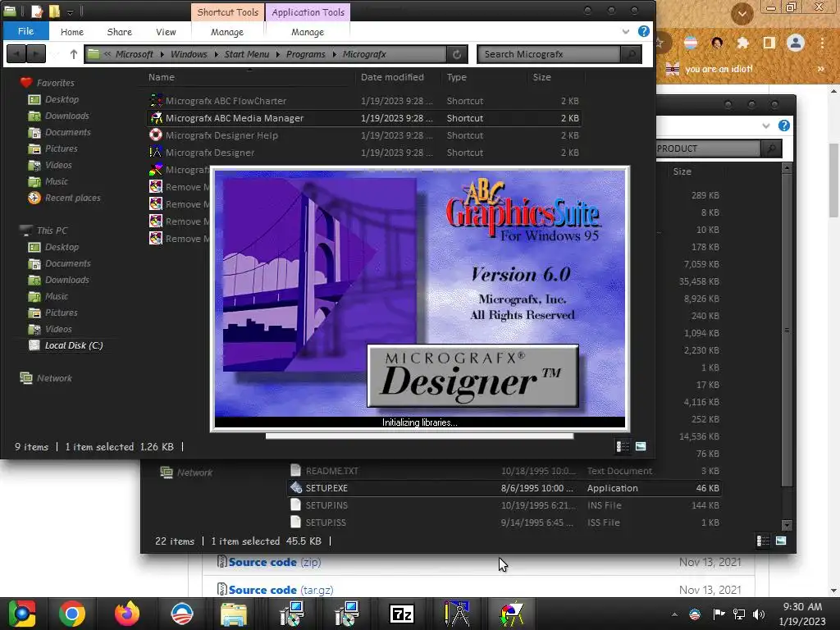Screen dimensions: 840x630
Task: Select Micrografx ABC Media Manager shortcut
Action: 363,118
